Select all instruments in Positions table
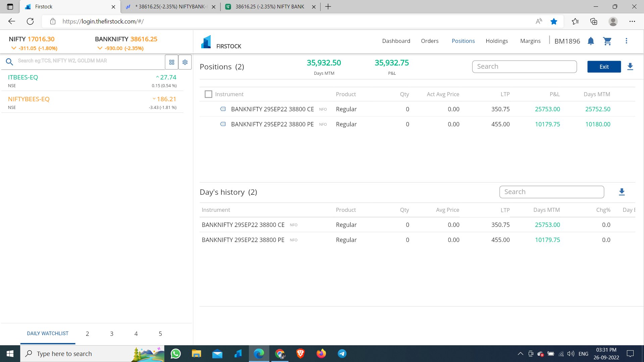Screen dimensions: 644x362 [208, 94]
